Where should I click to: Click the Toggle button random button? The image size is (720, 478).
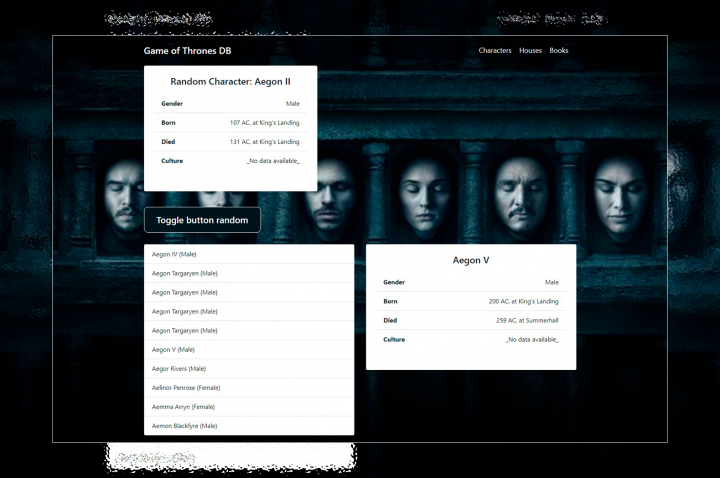point(202,220)
